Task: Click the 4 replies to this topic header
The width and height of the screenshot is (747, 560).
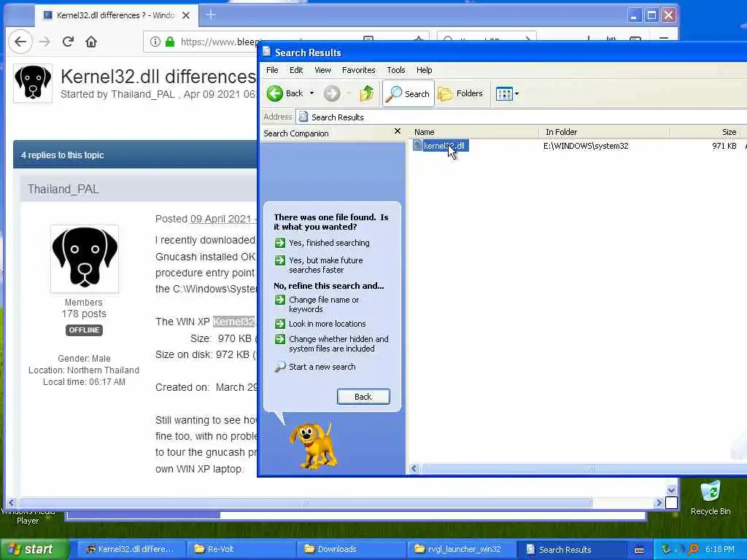Action: click(x=63, y=155)
